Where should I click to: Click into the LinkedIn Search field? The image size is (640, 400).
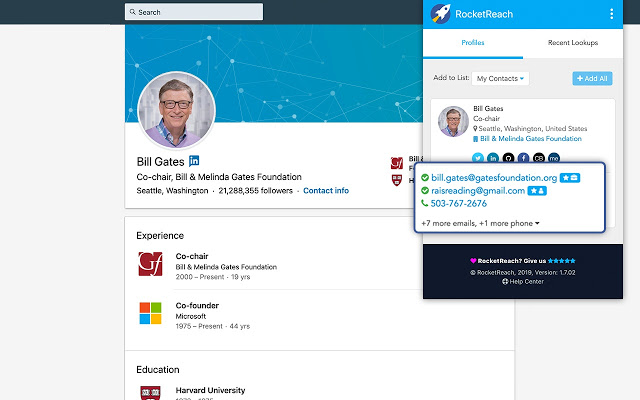click(194, 12)
